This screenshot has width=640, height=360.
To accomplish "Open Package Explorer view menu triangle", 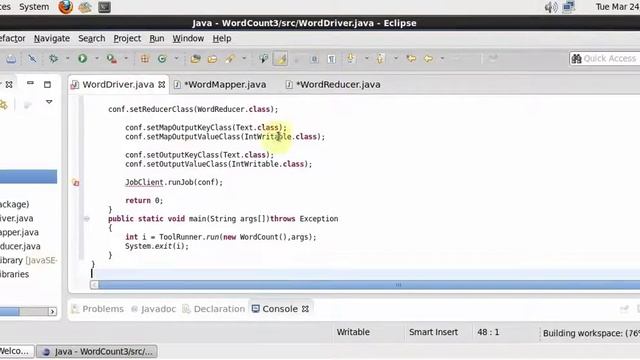I will 49,102.
